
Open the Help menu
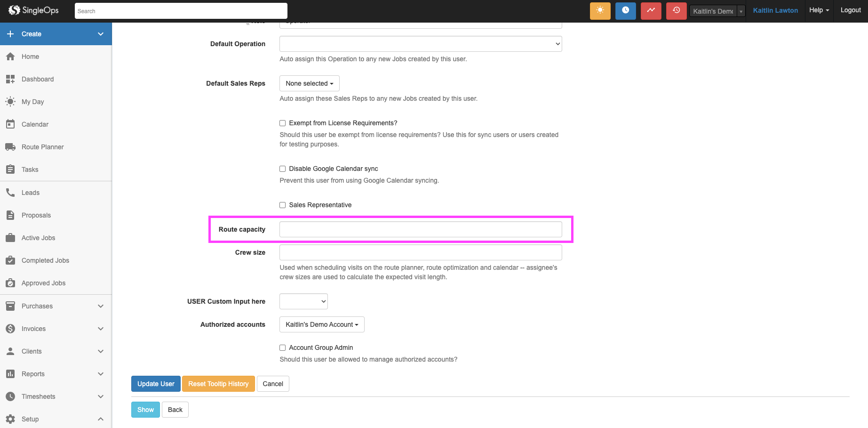[819, 10]
